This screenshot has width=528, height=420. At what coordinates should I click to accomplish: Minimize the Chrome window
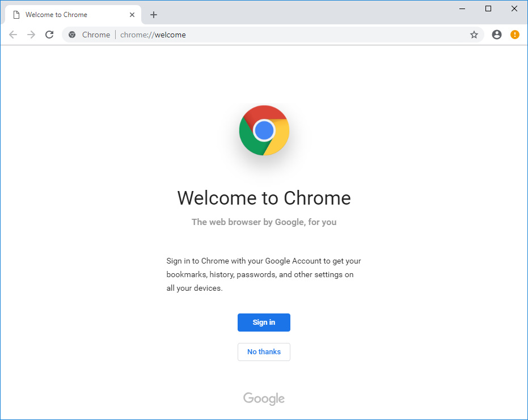click(462, 9)
